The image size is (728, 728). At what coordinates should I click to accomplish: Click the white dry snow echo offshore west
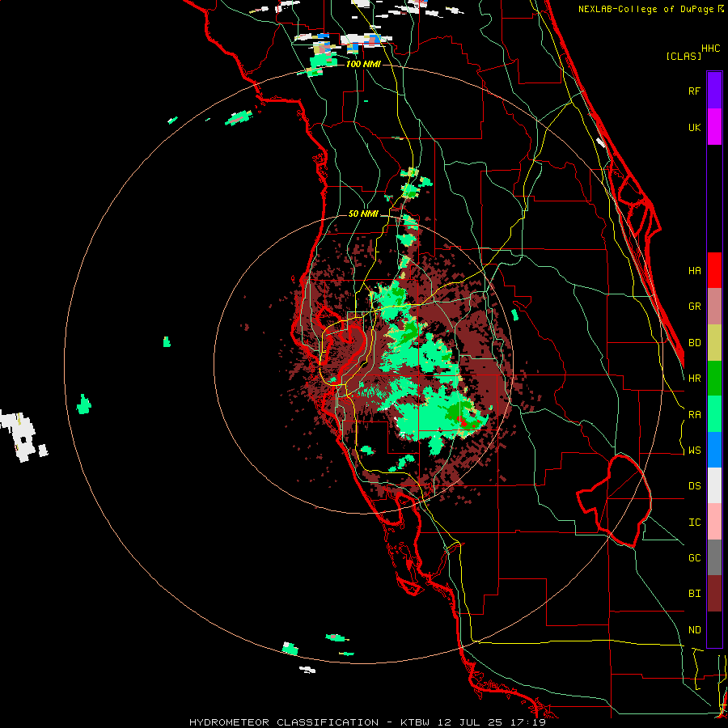click(23, 437)
